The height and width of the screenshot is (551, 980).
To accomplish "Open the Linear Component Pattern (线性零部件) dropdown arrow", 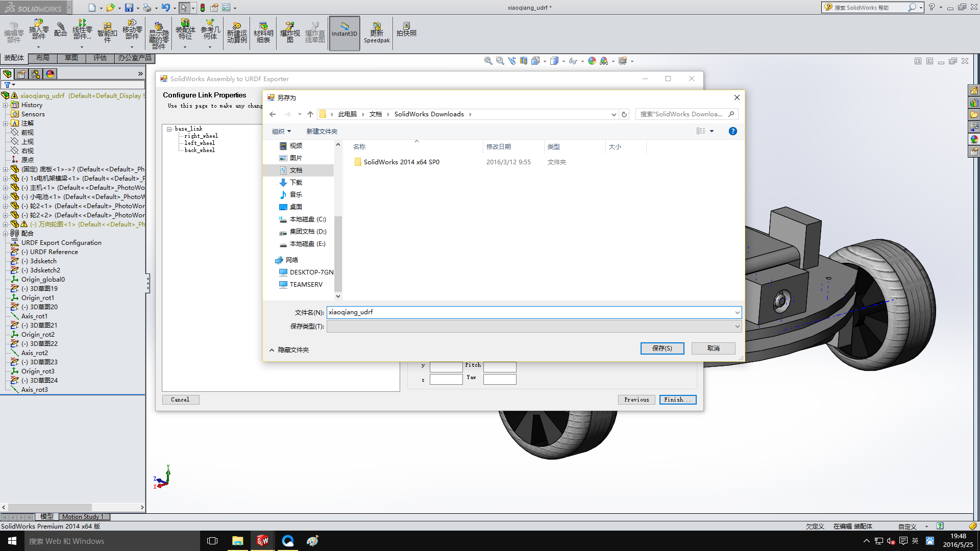I will (x=82, y=47).
